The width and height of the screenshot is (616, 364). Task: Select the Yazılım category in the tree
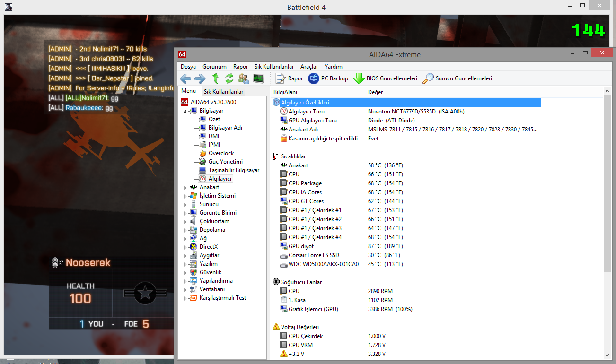pyautogui.click(x=208, y=264)
